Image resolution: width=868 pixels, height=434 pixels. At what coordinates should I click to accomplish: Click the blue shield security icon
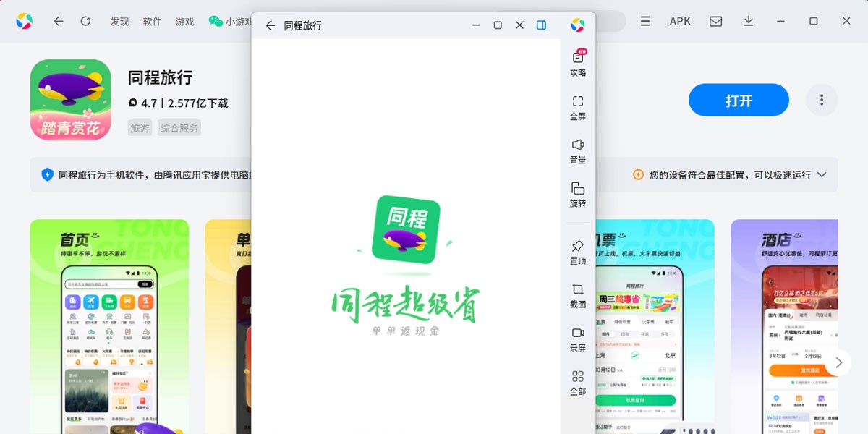click(x=48, y=174)
